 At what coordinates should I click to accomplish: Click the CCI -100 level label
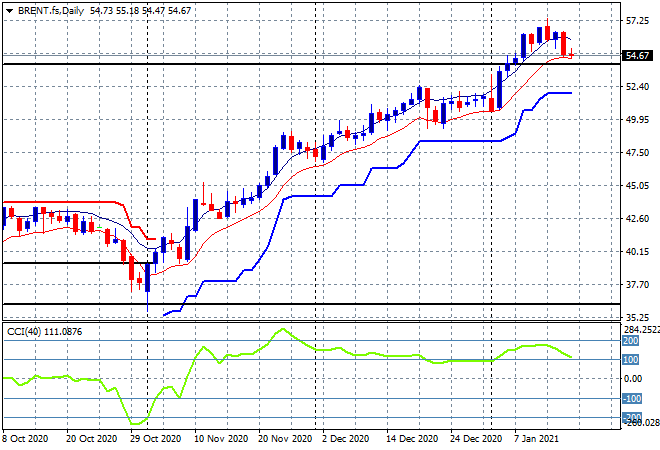click(x=632, y=398)
